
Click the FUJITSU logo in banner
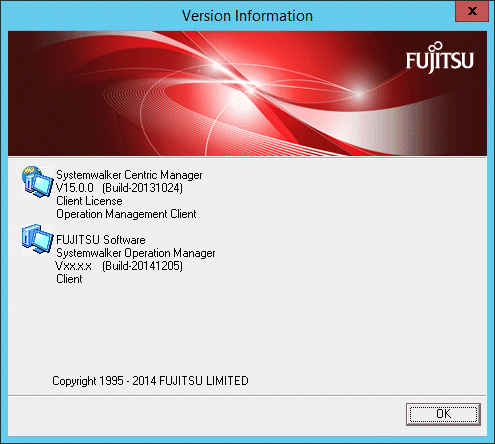pos(439,58)
